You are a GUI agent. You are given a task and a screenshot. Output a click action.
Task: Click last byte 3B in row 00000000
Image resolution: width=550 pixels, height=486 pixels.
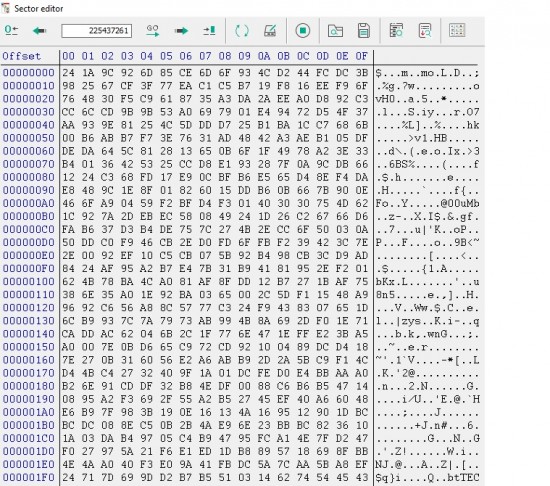click(361, 73)
